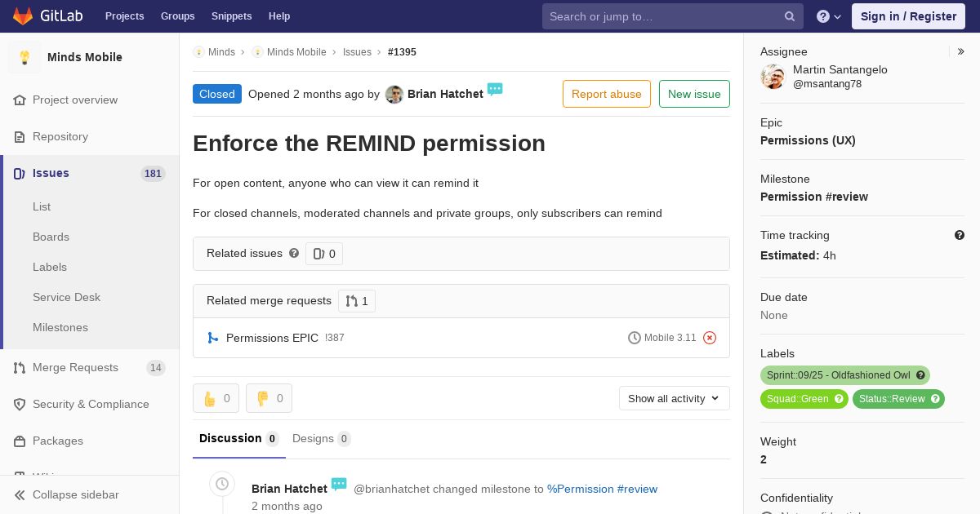Click the Project overview home icon
Image resolution: width=980 pixels, height=514 pixels.
pyautogui.click(x=20, y=100)
